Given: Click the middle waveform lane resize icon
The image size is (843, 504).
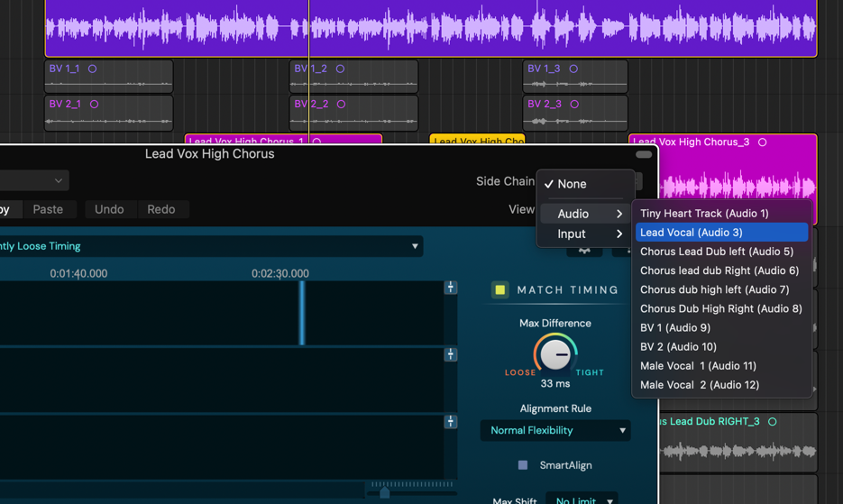Looking at the screenshot, I should click(x=451, y=354).
